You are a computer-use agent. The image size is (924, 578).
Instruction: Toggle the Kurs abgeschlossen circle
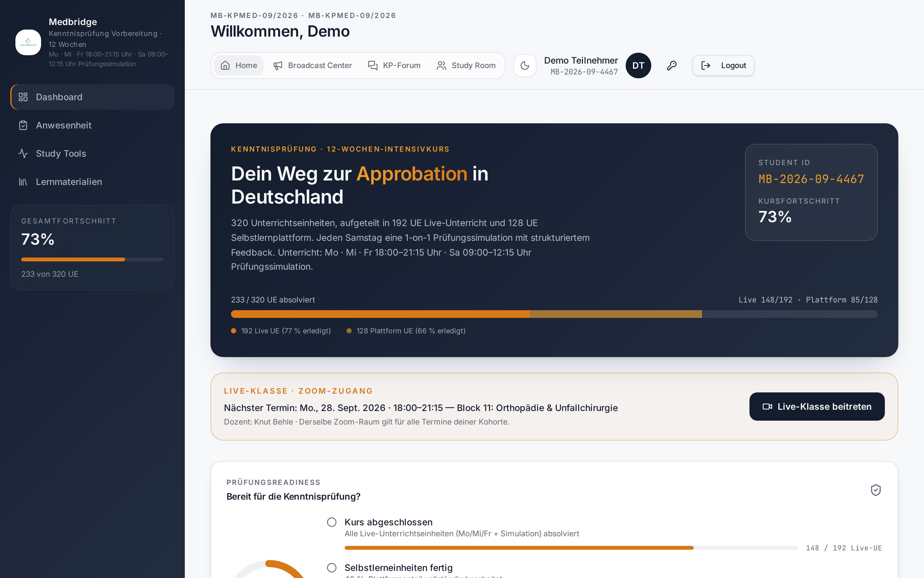[x=332, y=522]
